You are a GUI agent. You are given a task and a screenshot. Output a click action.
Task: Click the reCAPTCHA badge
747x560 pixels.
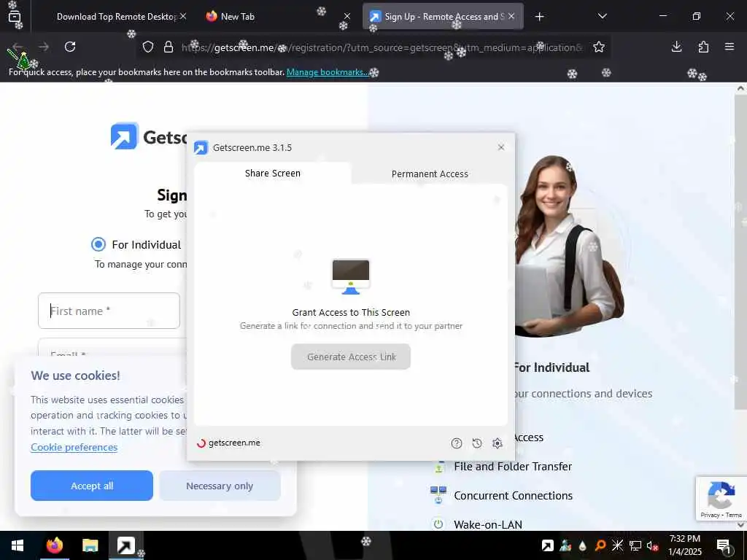[x=721, y=499]
